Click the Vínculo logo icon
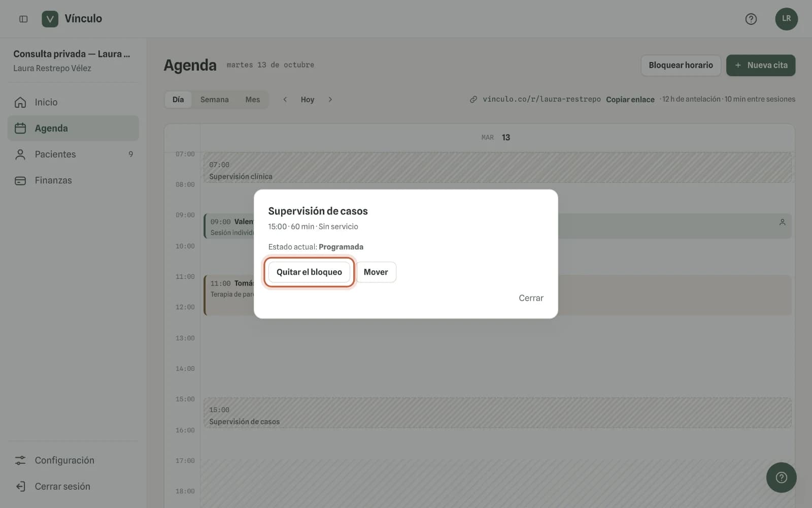The height and width of the screenshot is (508, 812). coord(50,19)
